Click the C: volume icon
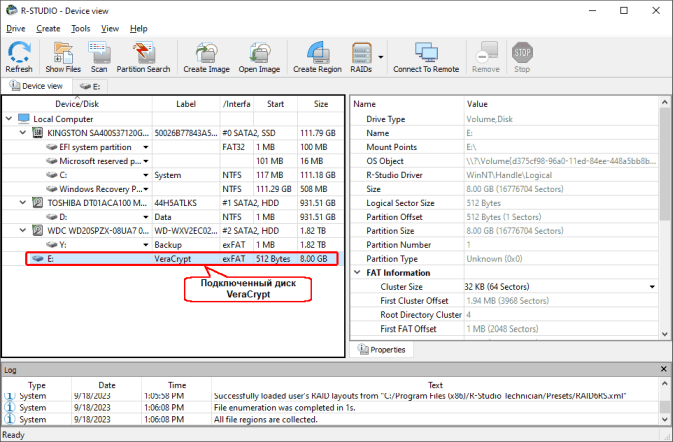This screenshot has height=442, width=673. click(x=52, y=175)
